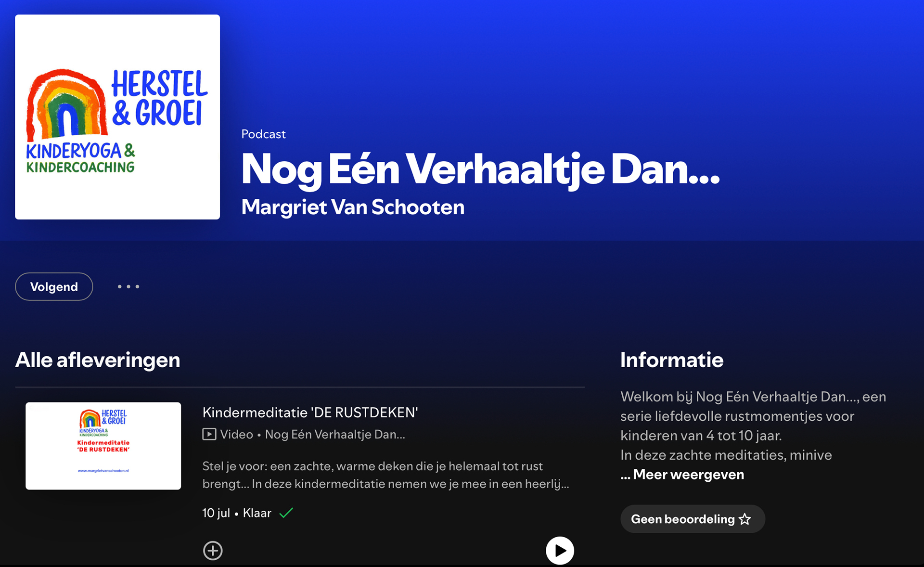Click the episode date text '10 jul'
The image size is (924, 567).
(216, 513)
